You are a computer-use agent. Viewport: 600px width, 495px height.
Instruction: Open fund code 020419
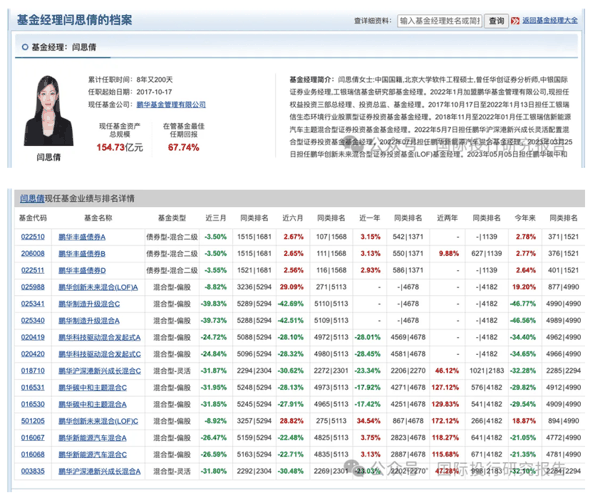(x=33, y=337)
